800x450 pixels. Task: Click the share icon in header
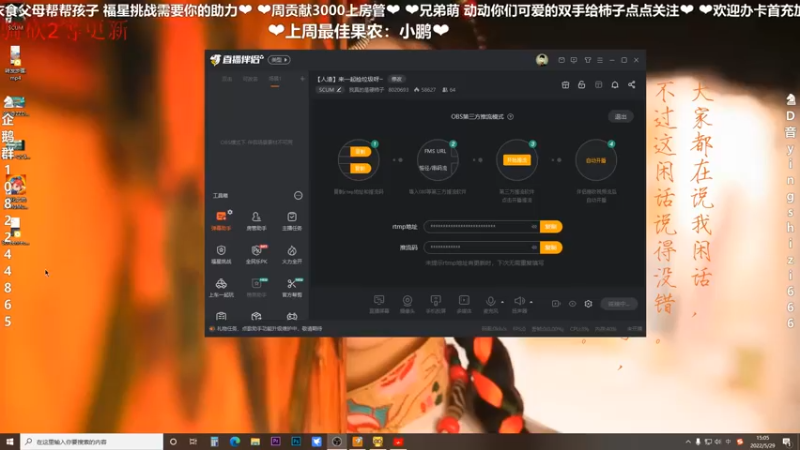632,85
